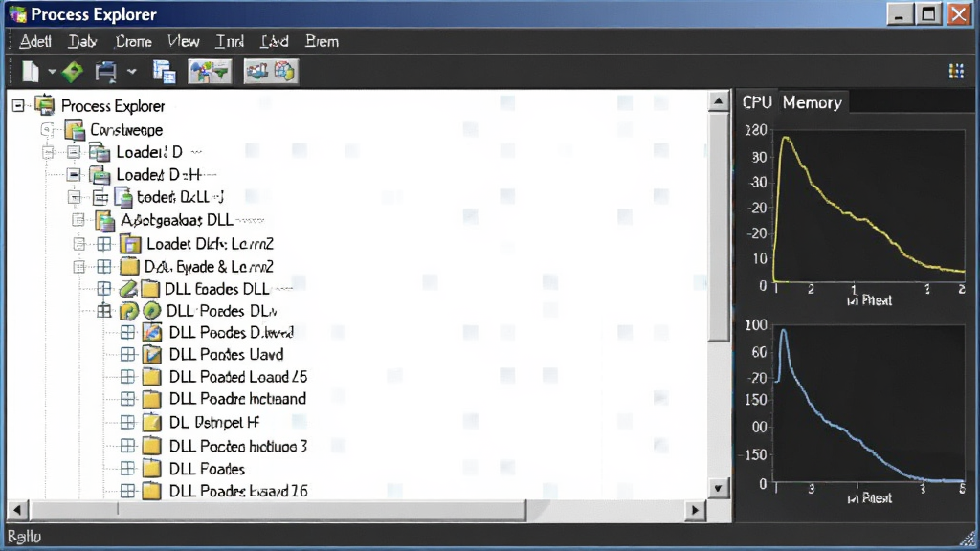Collapse the Loaded D node

[73, 152]
